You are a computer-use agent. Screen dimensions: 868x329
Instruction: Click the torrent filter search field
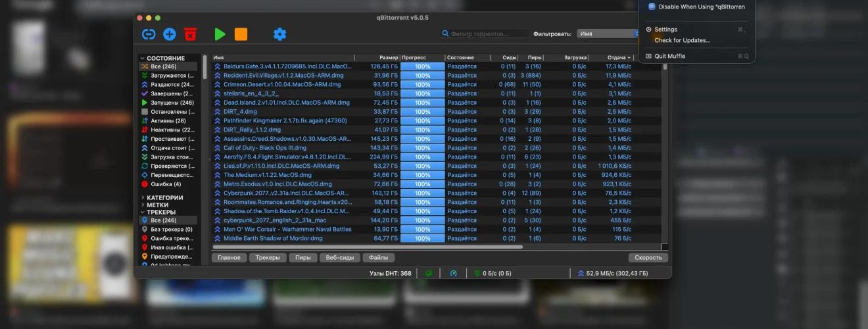[485, 34]
